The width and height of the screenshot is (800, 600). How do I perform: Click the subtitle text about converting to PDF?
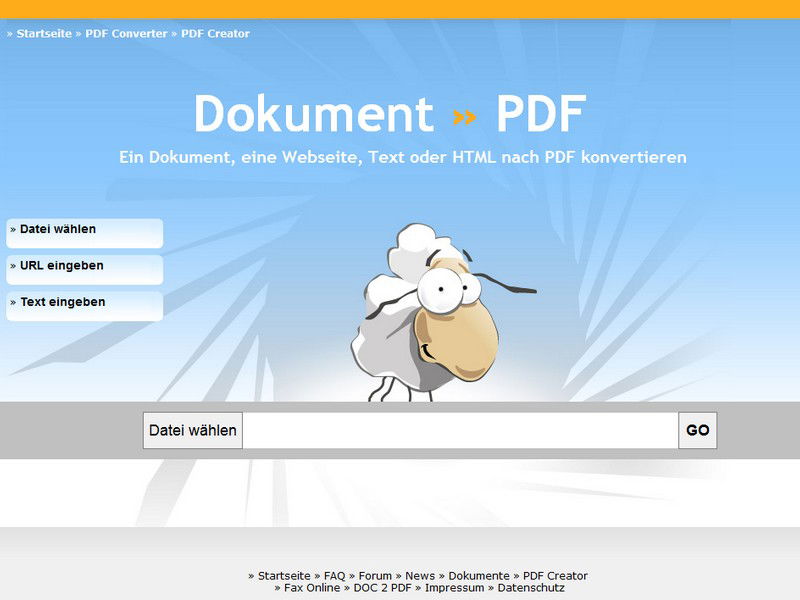coord(403,157)
